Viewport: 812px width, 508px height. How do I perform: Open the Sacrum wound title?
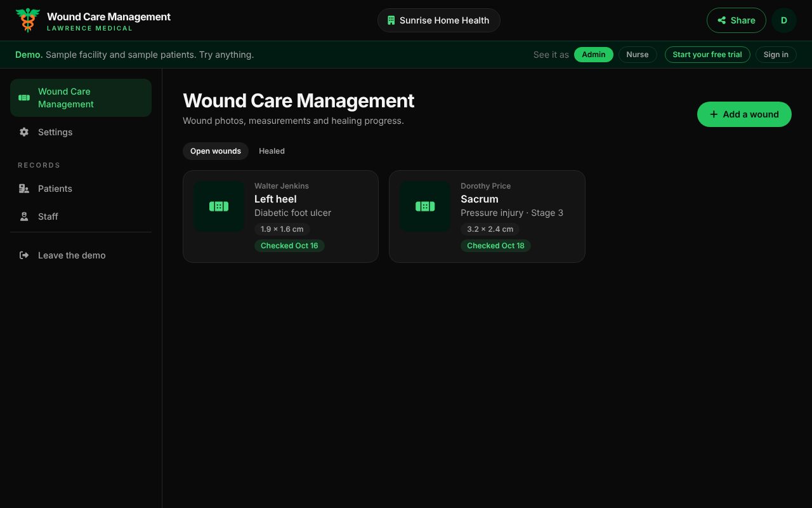(480, 199)
